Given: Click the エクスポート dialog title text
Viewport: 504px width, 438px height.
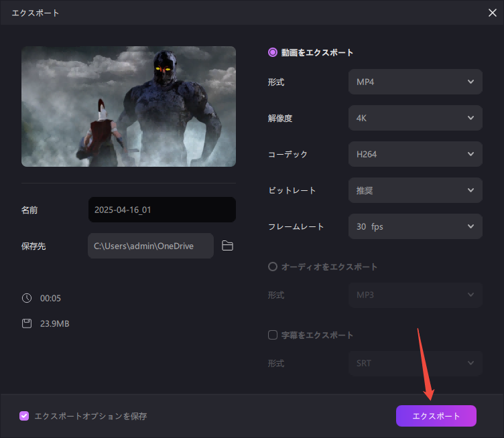Looking at the screenshot, I should tap(36, 13).
